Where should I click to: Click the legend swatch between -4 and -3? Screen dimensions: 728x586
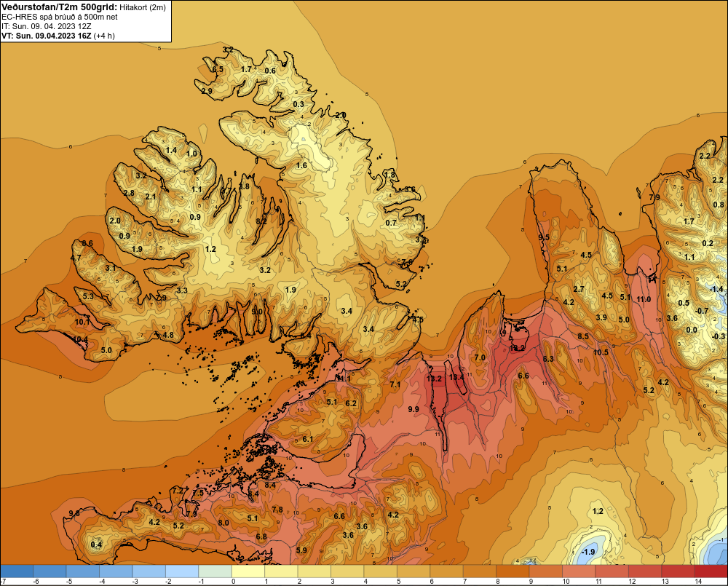pos(116,571)
